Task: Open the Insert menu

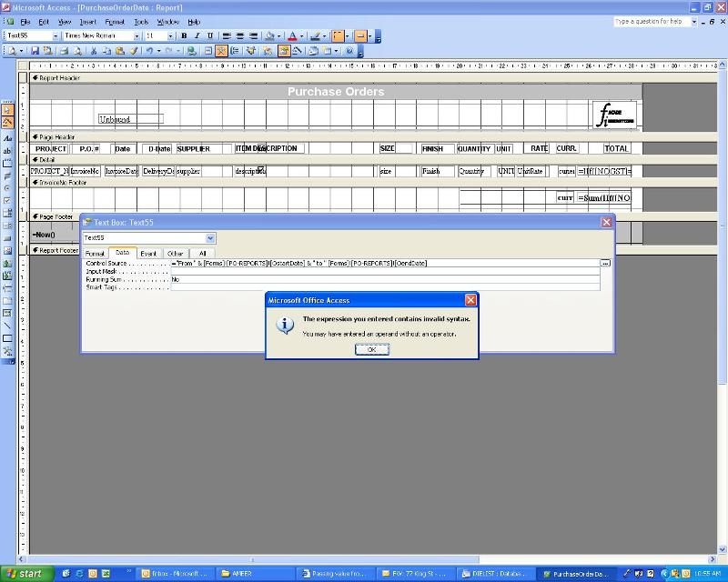Action: pyautogui.click(x=87, y=22)
